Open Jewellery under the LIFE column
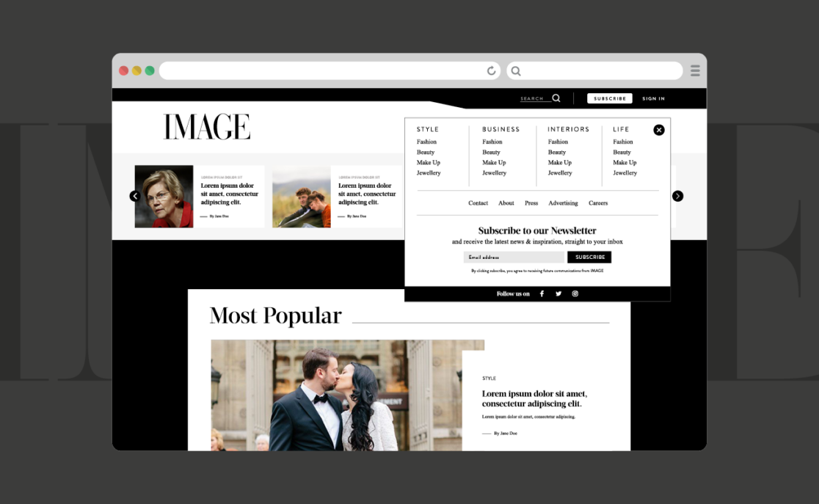This screenshot has height=504, width=819. click(x=625, y=173)
